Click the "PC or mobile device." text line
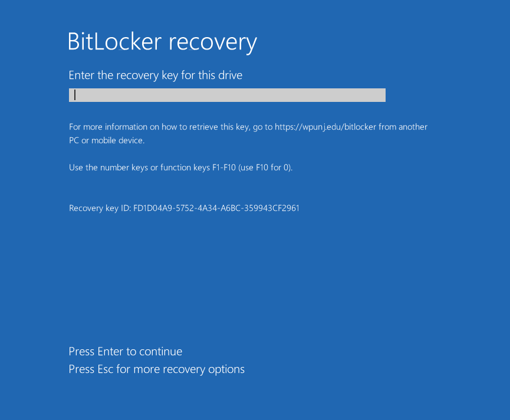 [x=107, y=141]
